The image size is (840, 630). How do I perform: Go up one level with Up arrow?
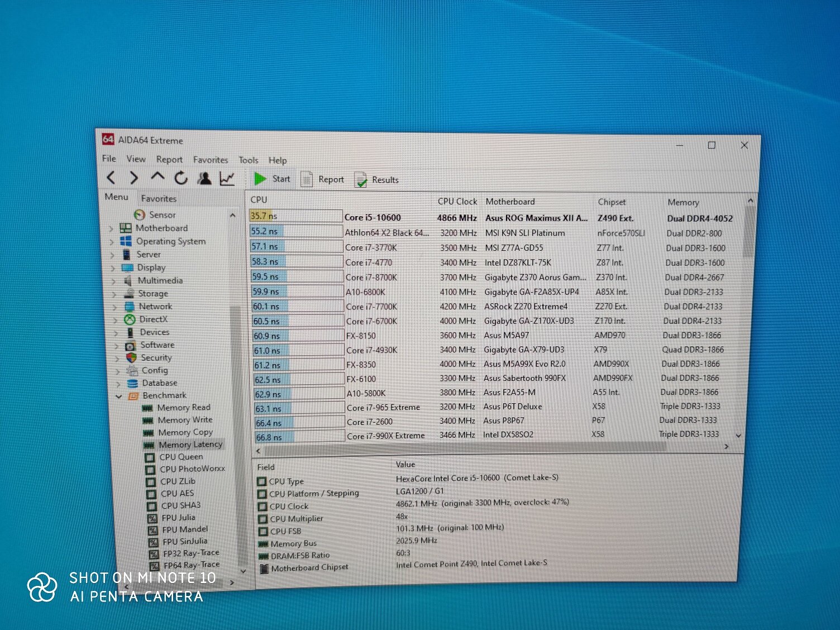(157, 177)
